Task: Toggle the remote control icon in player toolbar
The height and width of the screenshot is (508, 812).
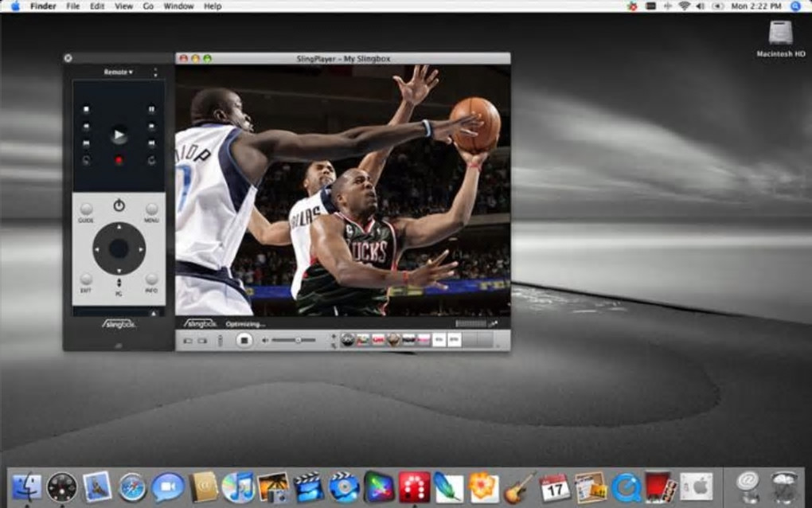Action: pyautogui.click(x=220, y=340)
